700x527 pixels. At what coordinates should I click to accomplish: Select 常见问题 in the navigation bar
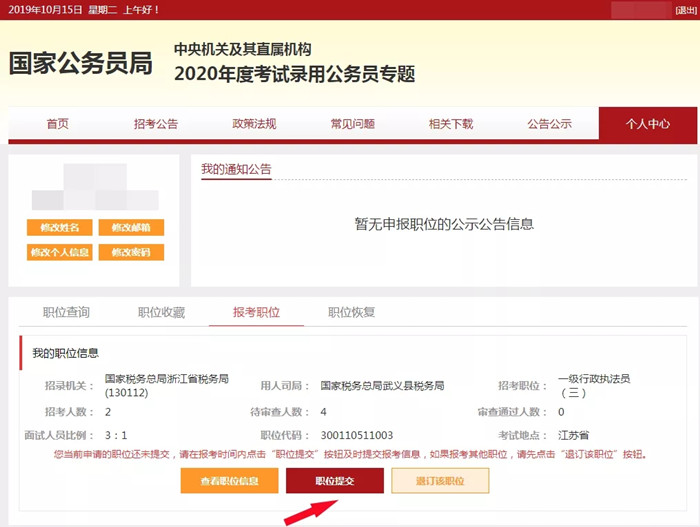pyautogui.click(x=352, y=124)
